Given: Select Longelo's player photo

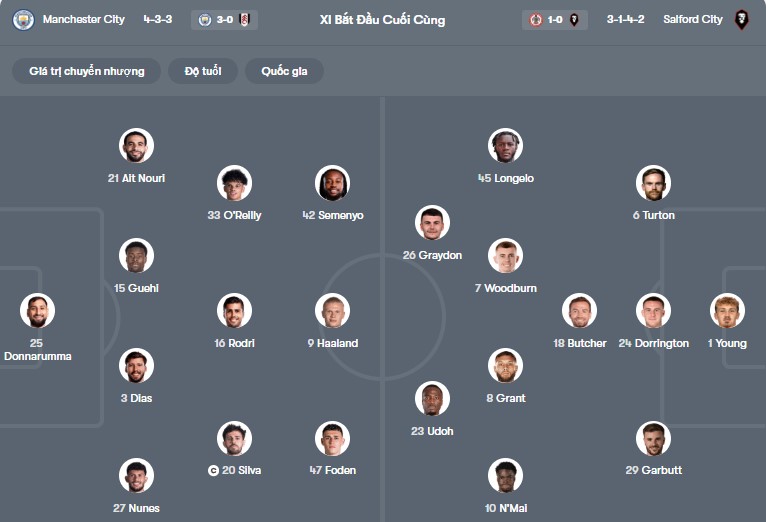Looking at the screenshot, I should (x=505, y=146).
